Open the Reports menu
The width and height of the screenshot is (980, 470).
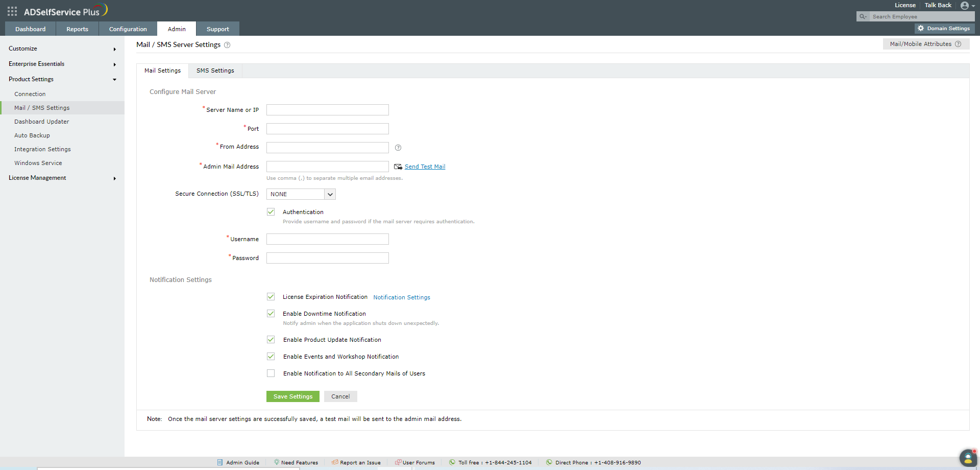coord(77,29)
